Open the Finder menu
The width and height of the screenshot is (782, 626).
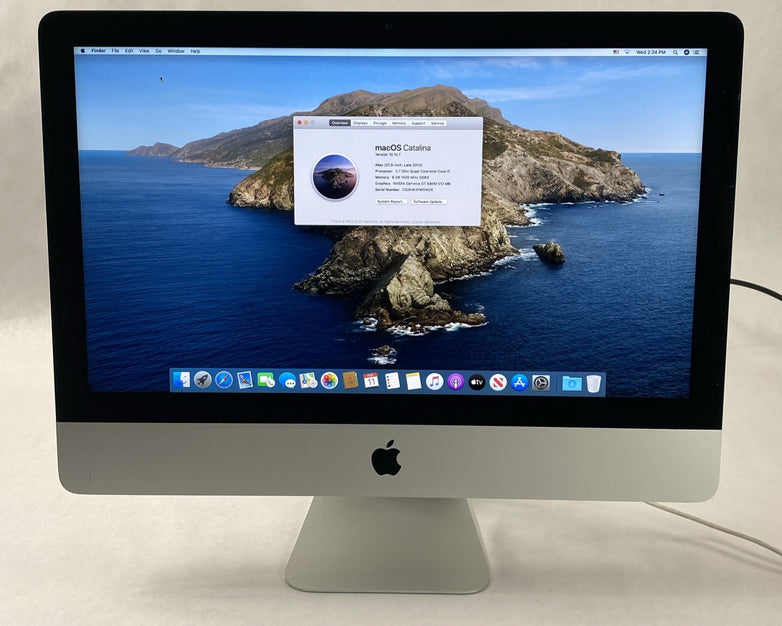coord(98,51)
